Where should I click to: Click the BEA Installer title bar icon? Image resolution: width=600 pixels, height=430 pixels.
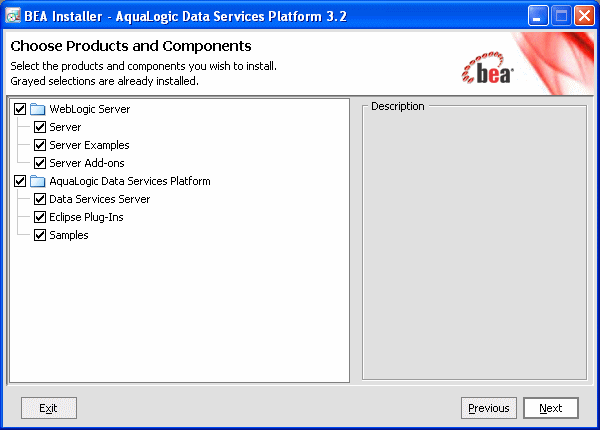(13, 16)
